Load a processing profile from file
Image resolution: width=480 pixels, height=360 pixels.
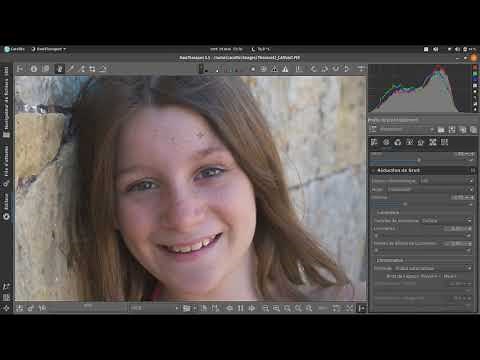pyautogui.click(x=441, y=130)
